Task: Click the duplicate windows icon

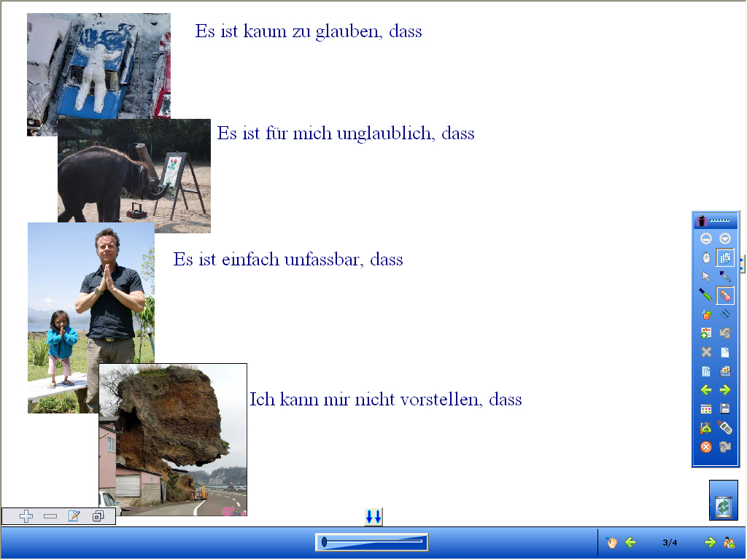Action: pos(98,516)
